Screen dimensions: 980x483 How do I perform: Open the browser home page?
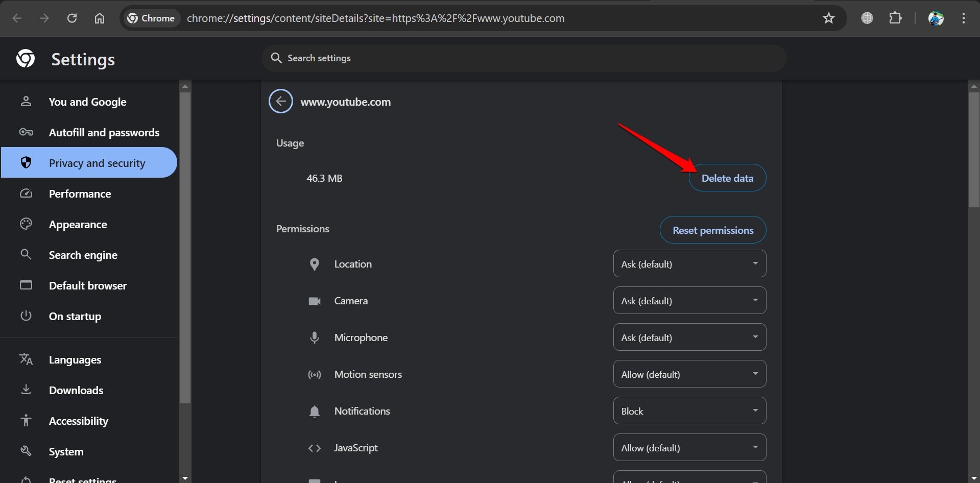coord(100,18)
